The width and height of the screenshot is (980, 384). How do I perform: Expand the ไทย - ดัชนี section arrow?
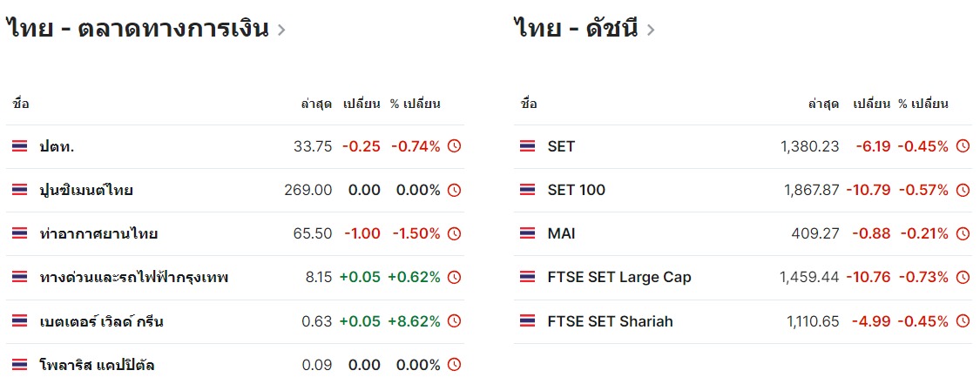point(651,30)
